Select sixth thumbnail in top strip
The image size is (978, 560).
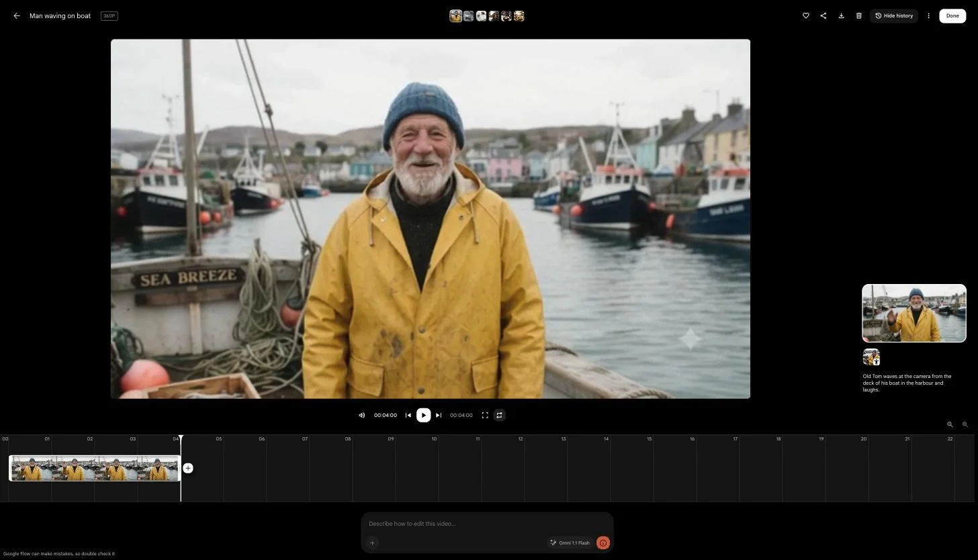pos(519,16)
